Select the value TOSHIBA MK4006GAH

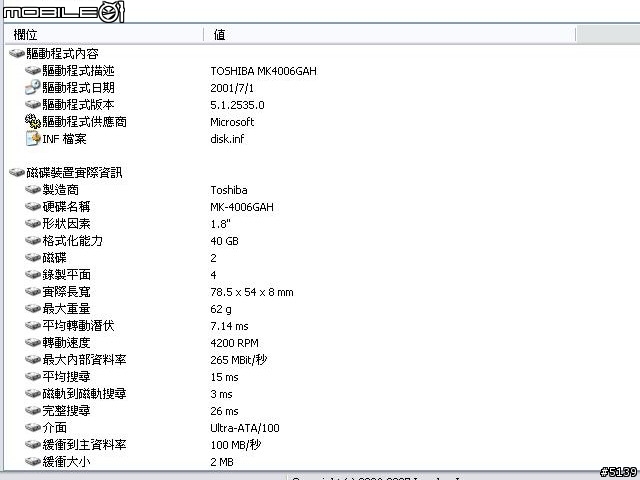tap(263, 71)
